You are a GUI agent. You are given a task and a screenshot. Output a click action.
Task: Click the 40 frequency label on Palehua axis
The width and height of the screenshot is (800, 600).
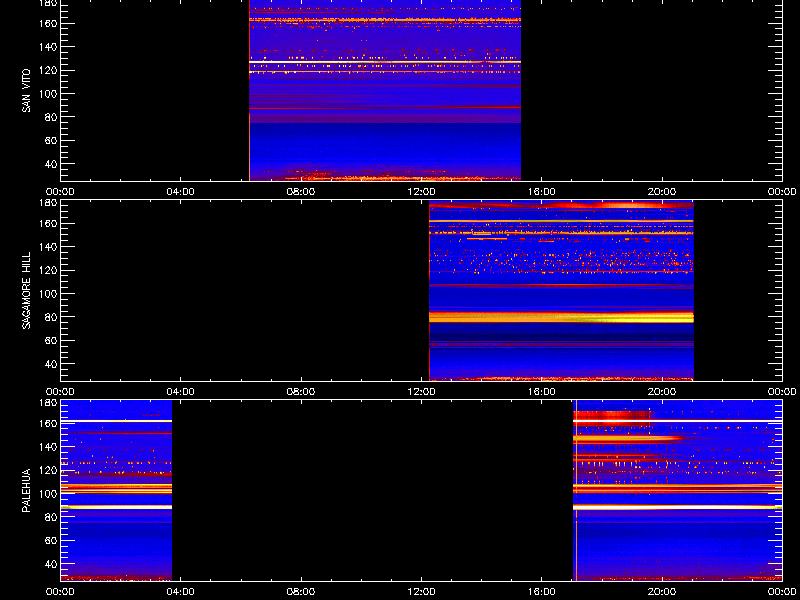(50, 564)
